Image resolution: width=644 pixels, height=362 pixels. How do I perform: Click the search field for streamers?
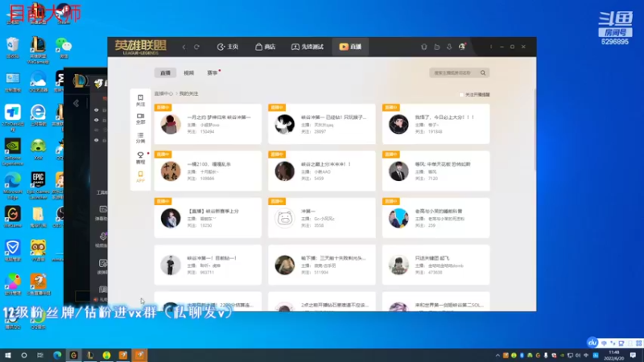454,72
